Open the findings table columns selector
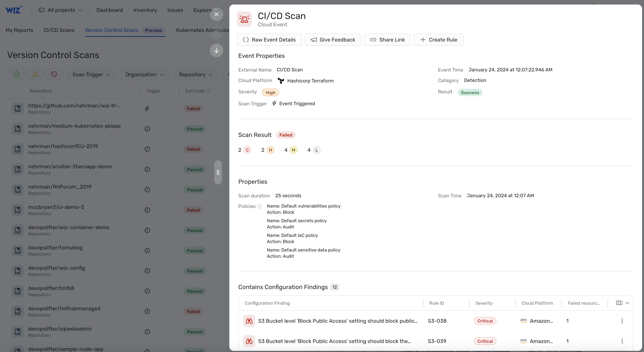 pos(622,303)
